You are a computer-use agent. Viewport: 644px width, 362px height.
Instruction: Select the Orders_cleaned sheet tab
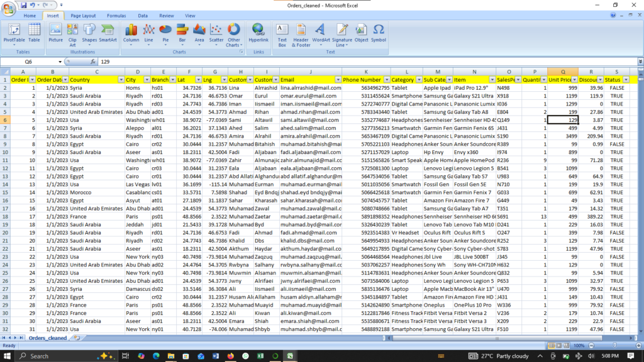[48, 337]
